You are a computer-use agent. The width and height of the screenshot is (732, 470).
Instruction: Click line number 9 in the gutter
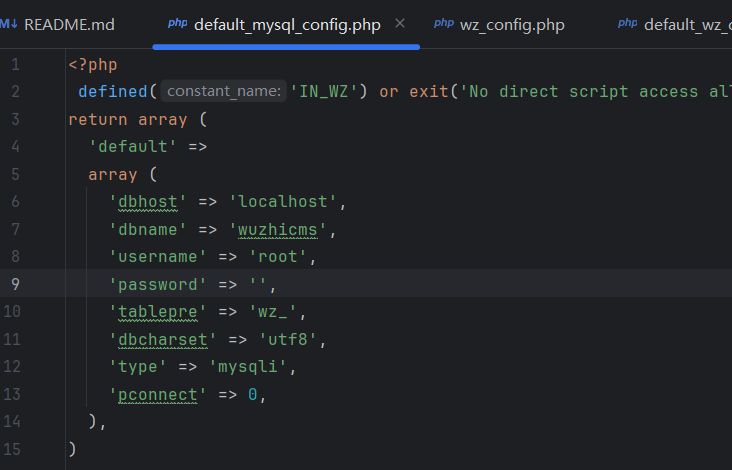tap(15, 284)
